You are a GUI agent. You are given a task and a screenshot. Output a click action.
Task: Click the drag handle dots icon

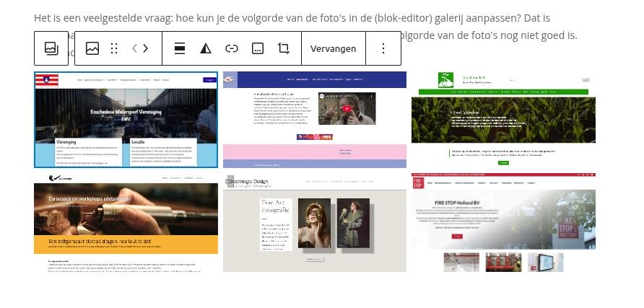[x=114, y=48]
